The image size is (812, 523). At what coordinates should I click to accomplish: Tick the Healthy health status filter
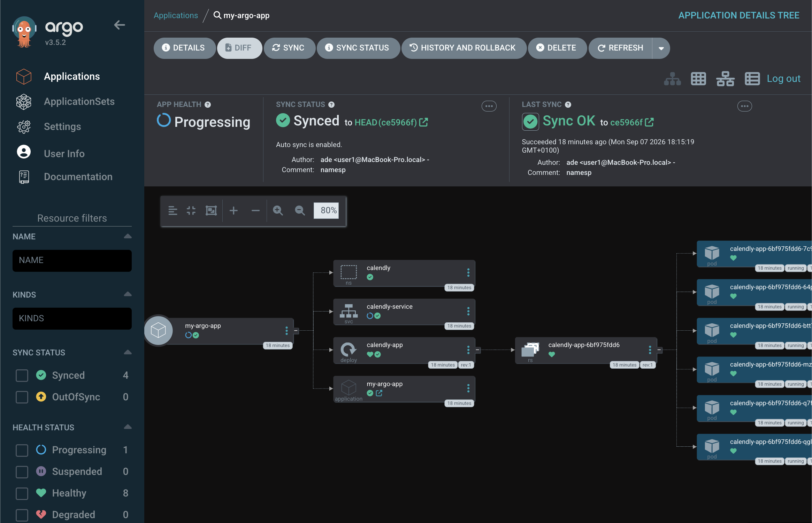coord(22,493)
